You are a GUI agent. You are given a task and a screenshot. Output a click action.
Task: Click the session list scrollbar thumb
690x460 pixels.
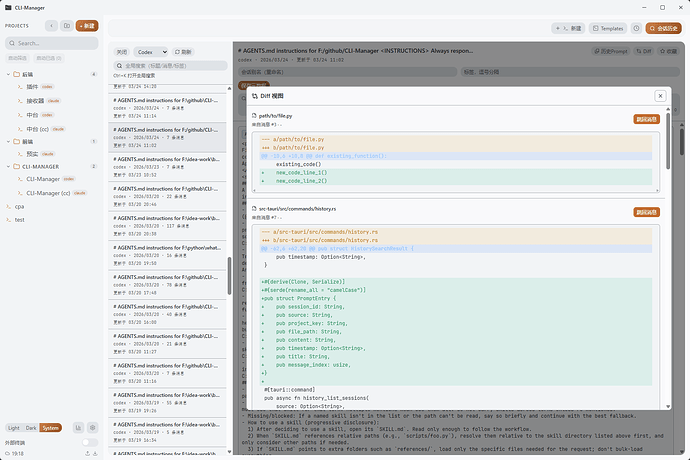(229, 276)
